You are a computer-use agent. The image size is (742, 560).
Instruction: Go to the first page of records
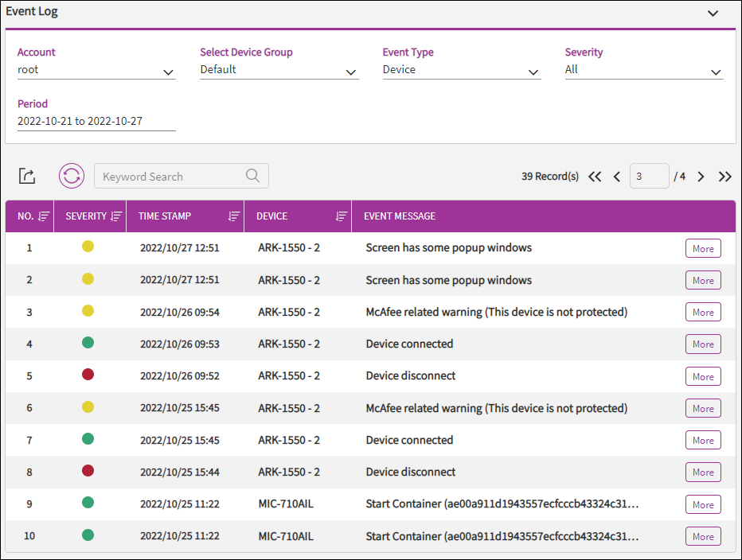595,177
